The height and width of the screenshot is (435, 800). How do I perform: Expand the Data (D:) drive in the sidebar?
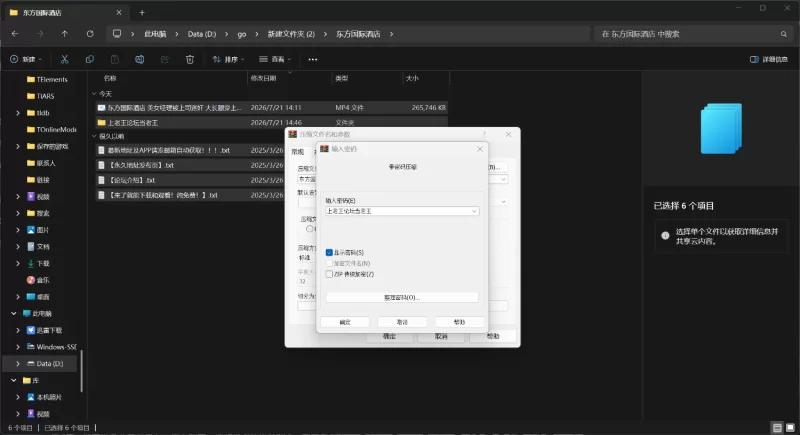18,364
